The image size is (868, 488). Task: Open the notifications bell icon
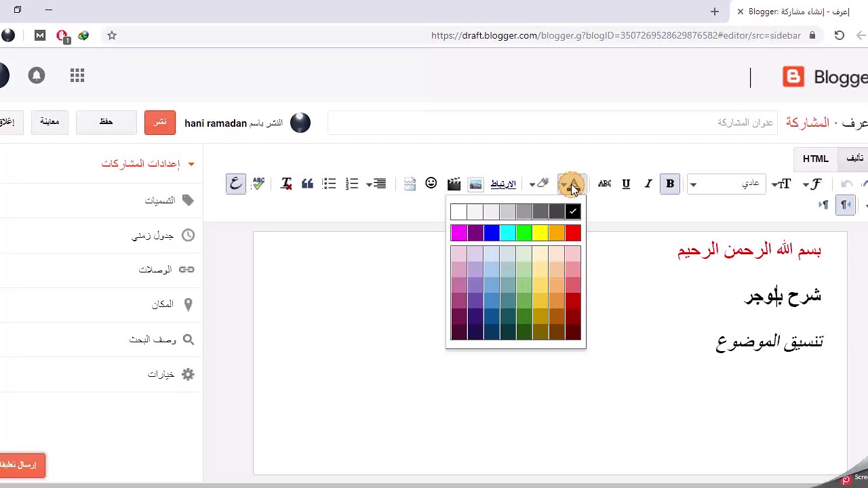37,76
